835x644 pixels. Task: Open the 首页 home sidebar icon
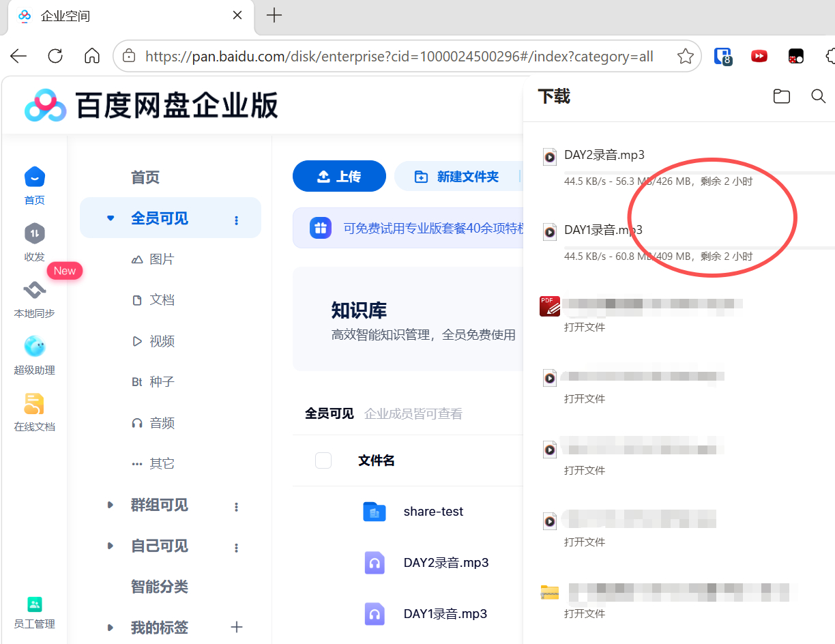[35, 177]
